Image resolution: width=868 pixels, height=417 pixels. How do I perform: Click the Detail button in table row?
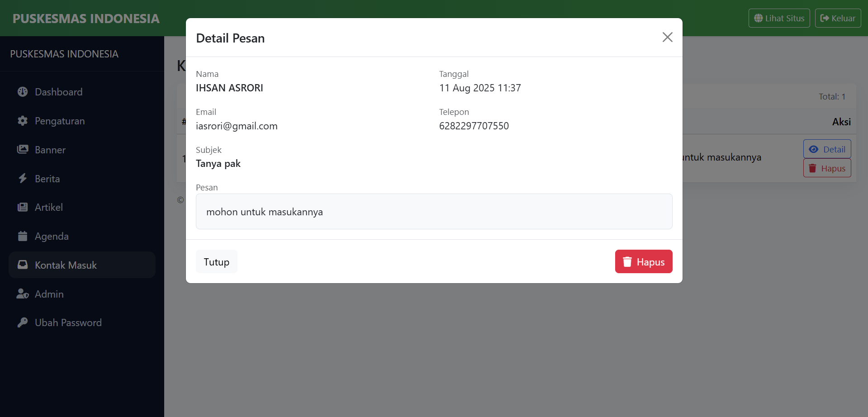click(x=827, y=149)
